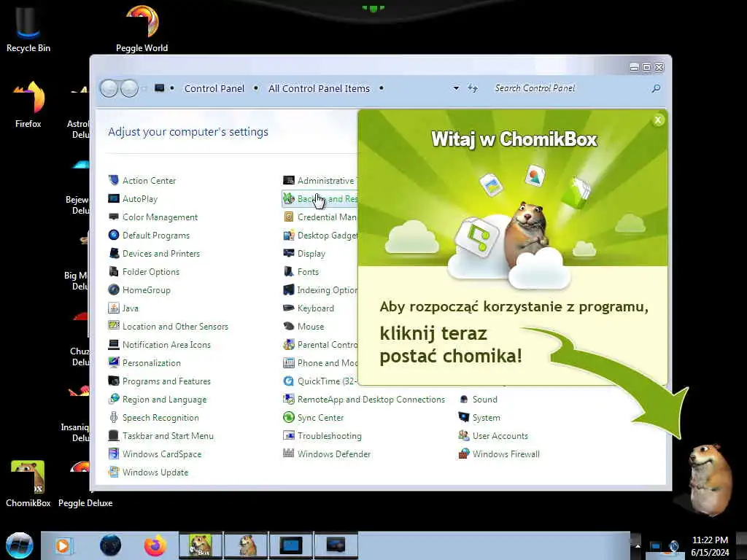The height and width of the screenshot is (560, 747).
Task: Open the Display icon
Action: point(289,253)
